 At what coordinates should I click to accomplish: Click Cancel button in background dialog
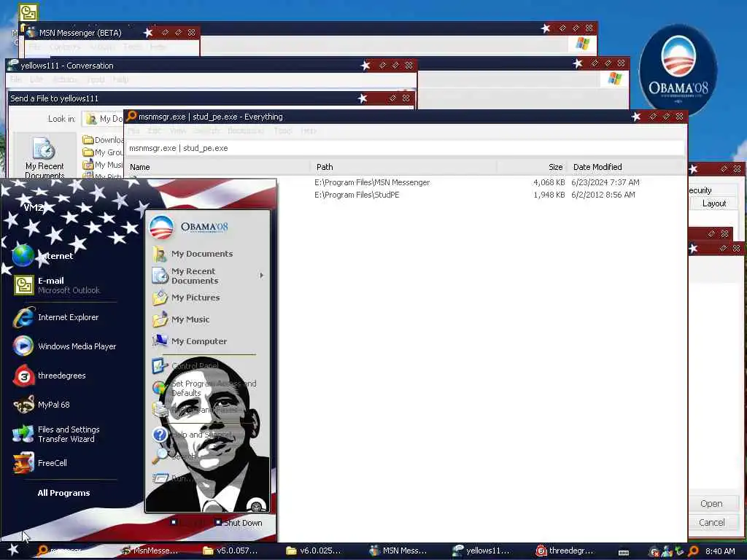[713, 522]
